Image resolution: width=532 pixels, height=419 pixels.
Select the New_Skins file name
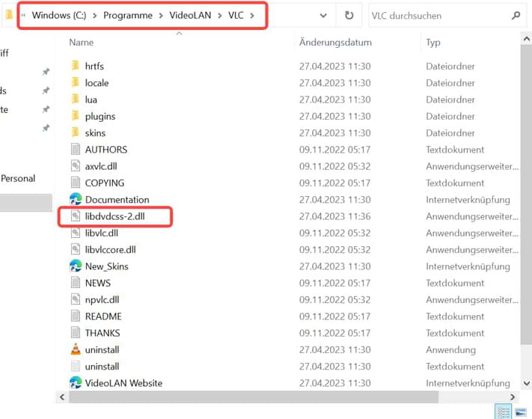(x=106, y=266)
